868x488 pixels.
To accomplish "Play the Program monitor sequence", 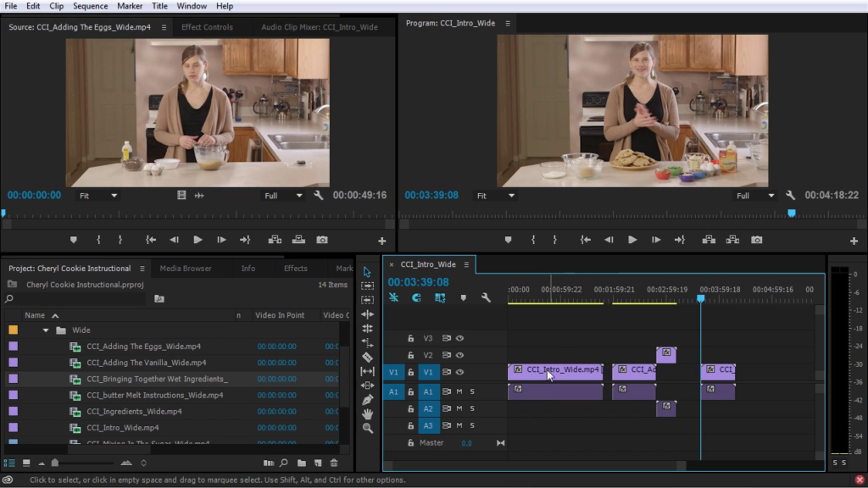I will tap(632, 240).
